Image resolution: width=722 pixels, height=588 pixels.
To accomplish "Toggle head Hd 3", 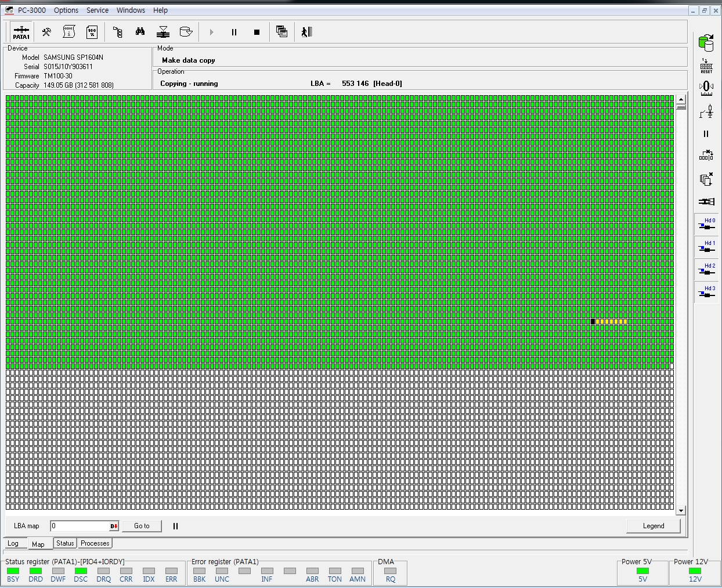I will coord(706,293).
